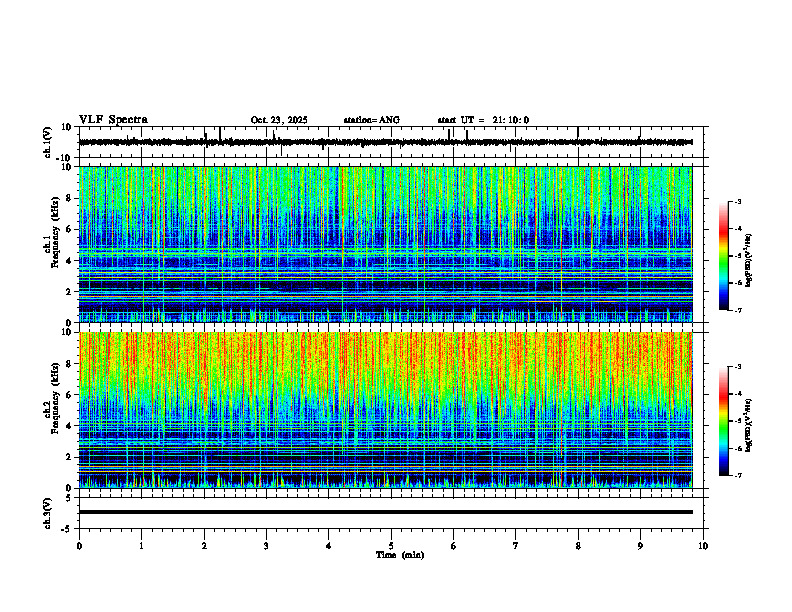Click time axis tick label "1"
792x612 pixels.
(x=141, y=546)
